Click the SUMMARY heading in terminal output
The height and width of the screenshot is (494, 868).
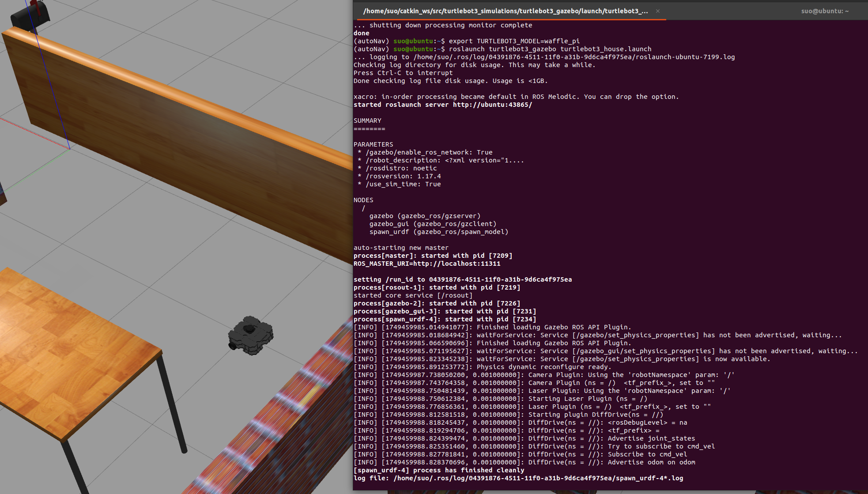367,121
